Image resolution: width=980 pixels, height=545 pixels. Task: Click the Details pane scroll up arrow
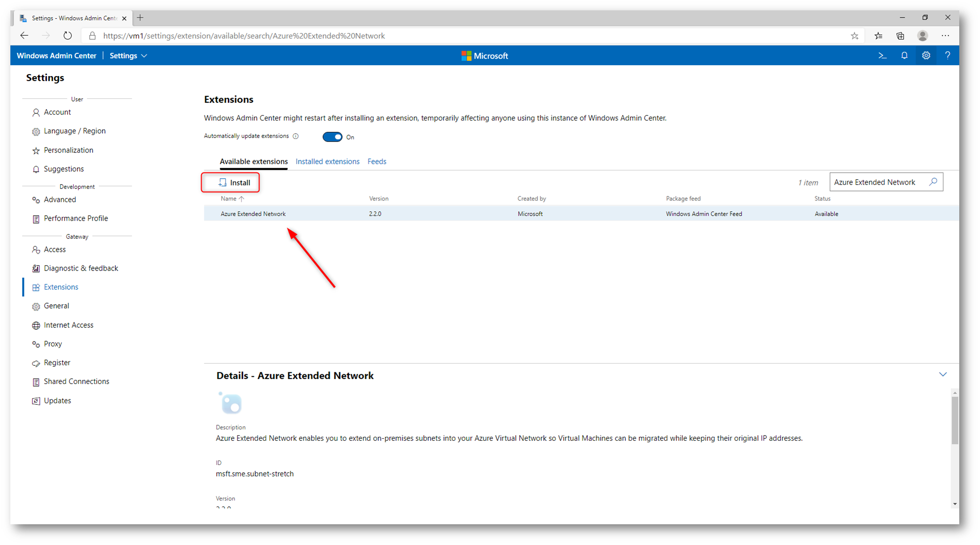click(954, 393)
